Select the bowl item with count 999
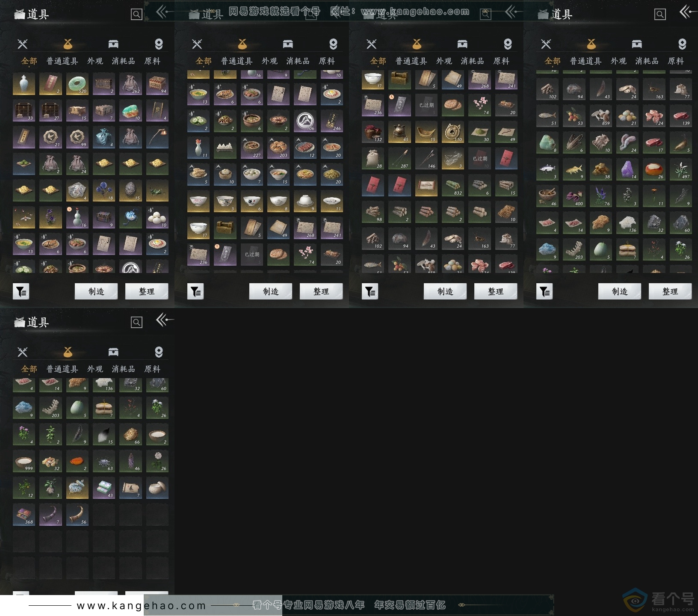The width and height of the screenshot is (698, 616). click(x=24, y=461)
